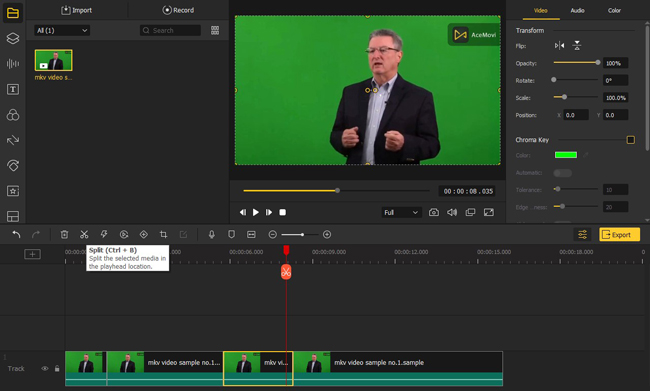Toggle the track lock icon

pos(57,368)
